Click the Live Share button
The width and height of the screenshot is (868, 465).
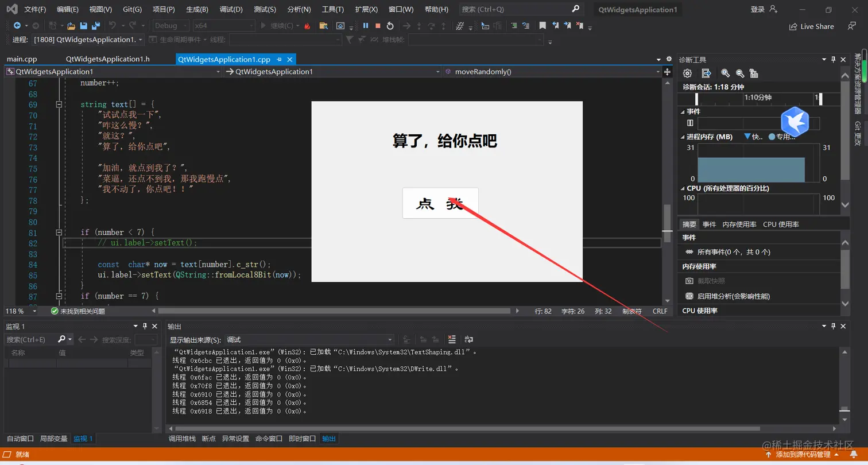tap(811, 26)
